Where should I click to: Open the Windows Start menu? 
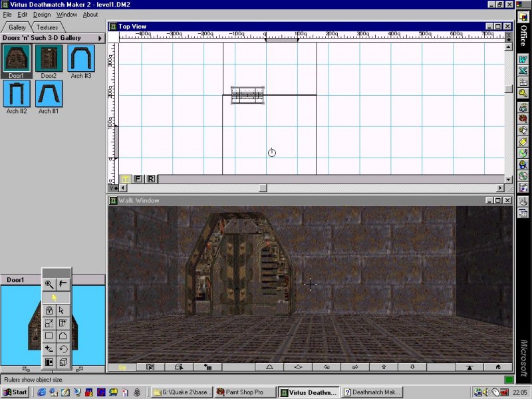click(x=15, y=392)
